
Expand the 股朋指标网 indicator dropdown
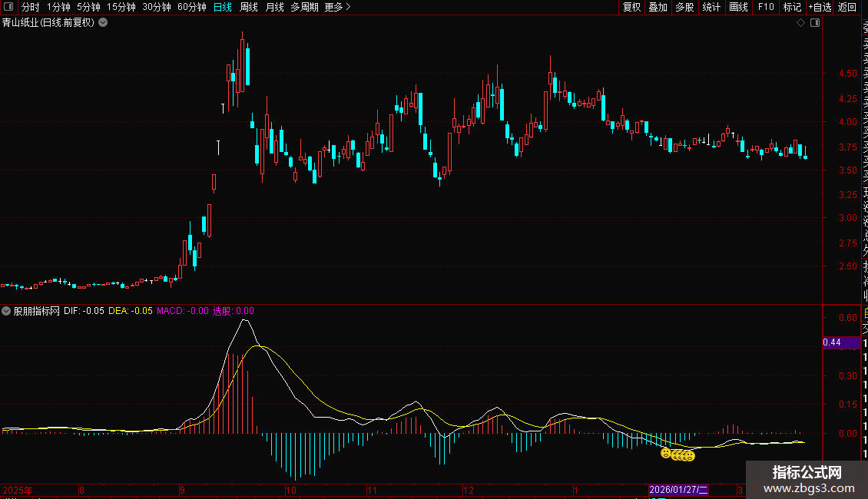(7, 312)
